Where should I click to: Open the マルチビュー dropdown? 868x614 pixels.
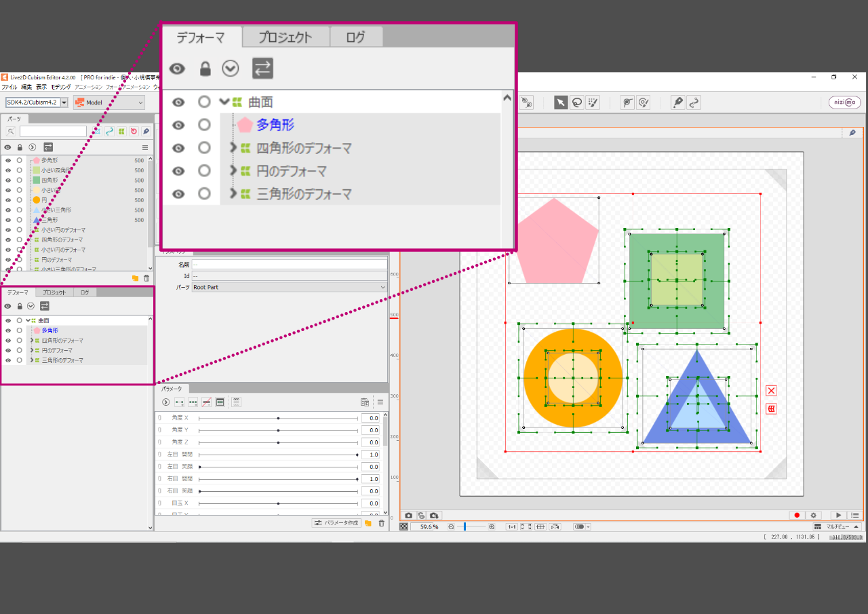(x=837, y=526)
